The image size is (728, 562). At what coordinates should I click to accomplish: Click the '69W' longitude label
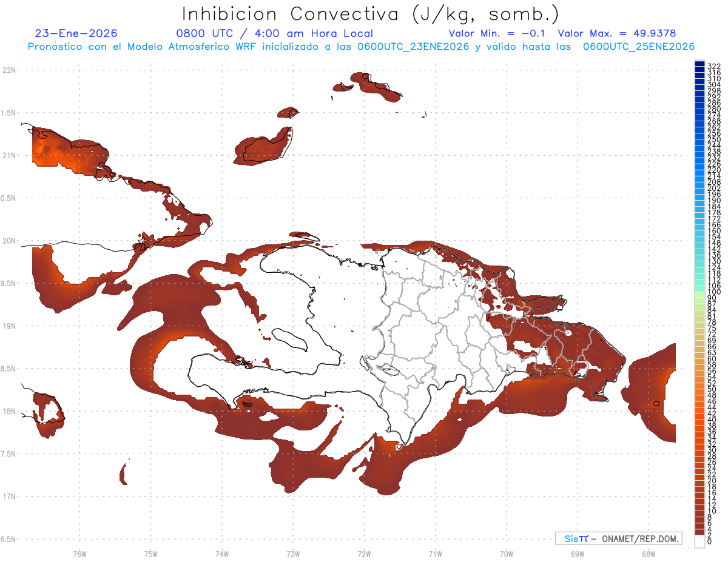[577, 554]
